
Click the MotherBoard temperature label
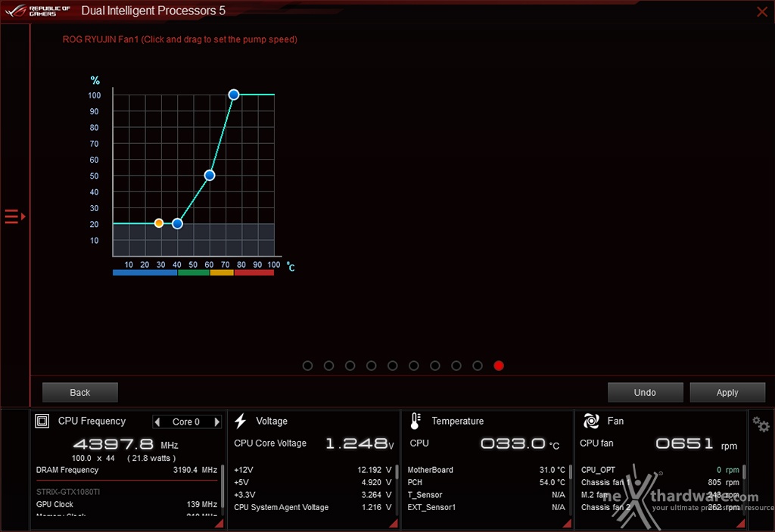[x=430, y=470]
